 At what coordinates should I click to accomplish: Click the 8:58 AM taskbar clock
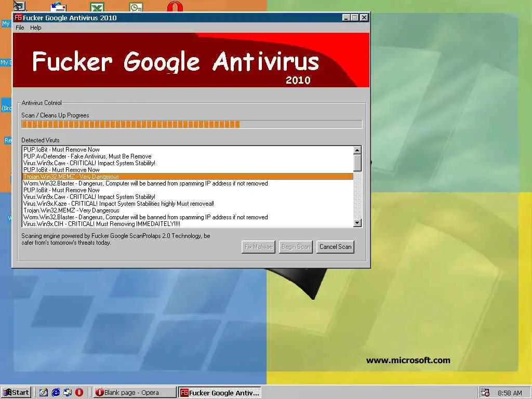pos(510,393)
